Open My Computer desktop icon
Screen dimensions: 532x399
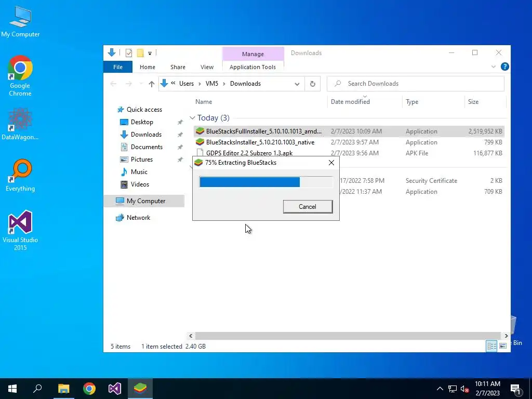tap(20, 22)
